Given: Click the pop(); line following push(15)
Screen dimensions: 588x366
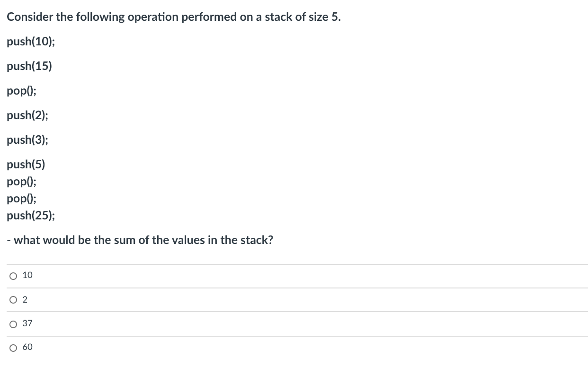Looking at the screenshot, I should 22,91.
